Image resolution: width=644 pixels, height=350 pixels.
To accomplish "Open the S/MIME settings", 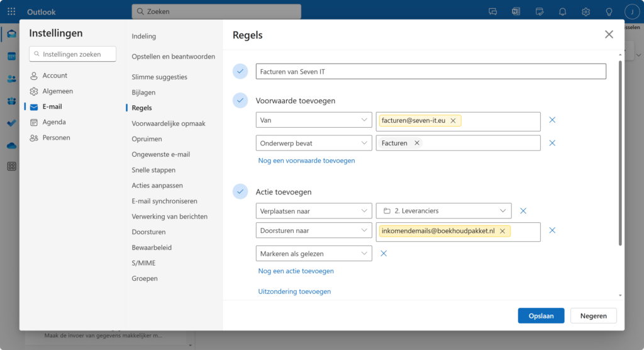I will point(143,262).
